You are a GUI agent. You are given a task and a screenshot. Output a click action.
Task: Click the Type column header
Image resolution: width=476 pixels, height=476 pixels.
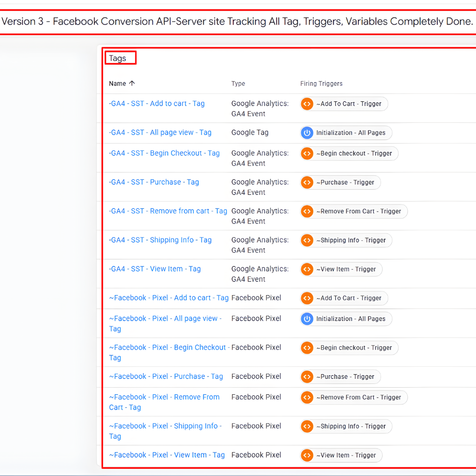238,83
